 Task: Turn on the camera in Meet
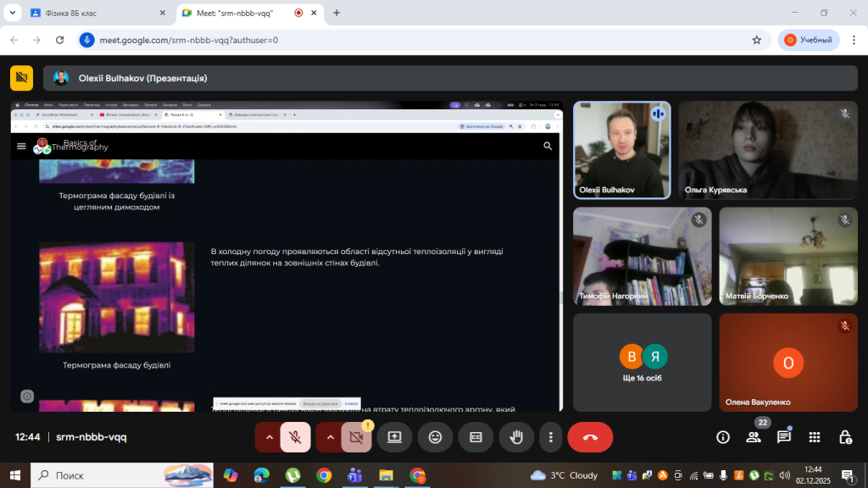(356, 437)
